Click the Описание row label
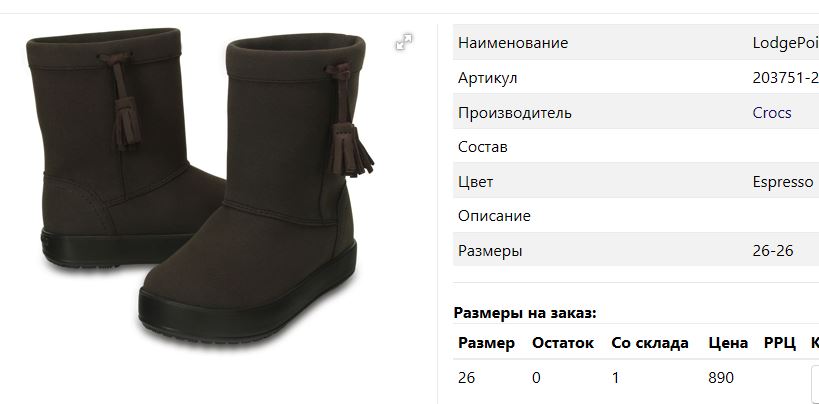819x404 pixels. click(494, 216)
